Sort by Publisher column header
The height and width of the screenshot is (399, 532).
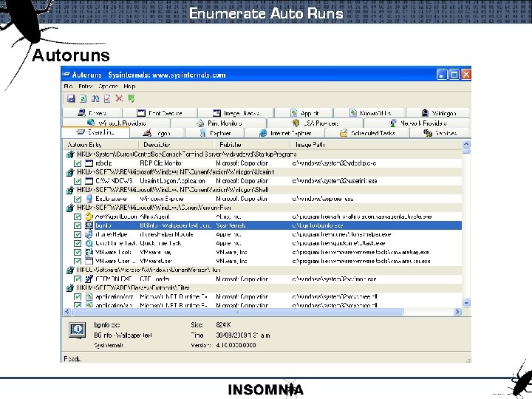click(x=253, y=145)
